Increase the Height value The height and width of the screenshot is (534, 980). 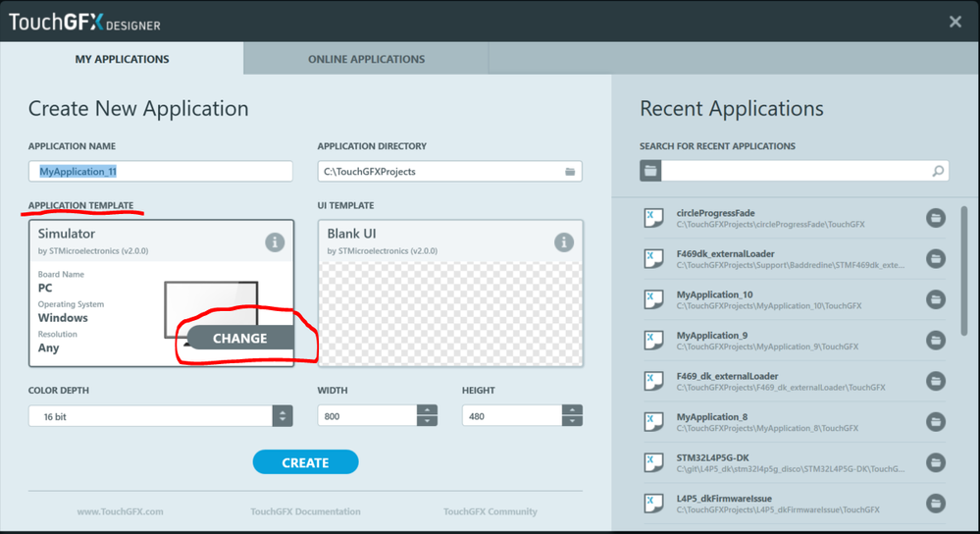pyautogui.click(x=573, y=410)
